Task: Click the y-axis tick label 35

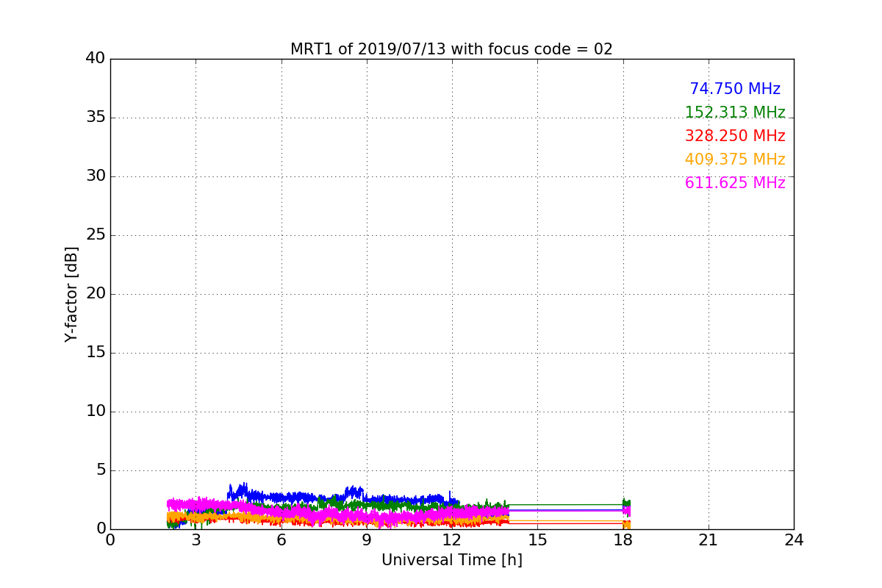Action: tap(96, 118)
